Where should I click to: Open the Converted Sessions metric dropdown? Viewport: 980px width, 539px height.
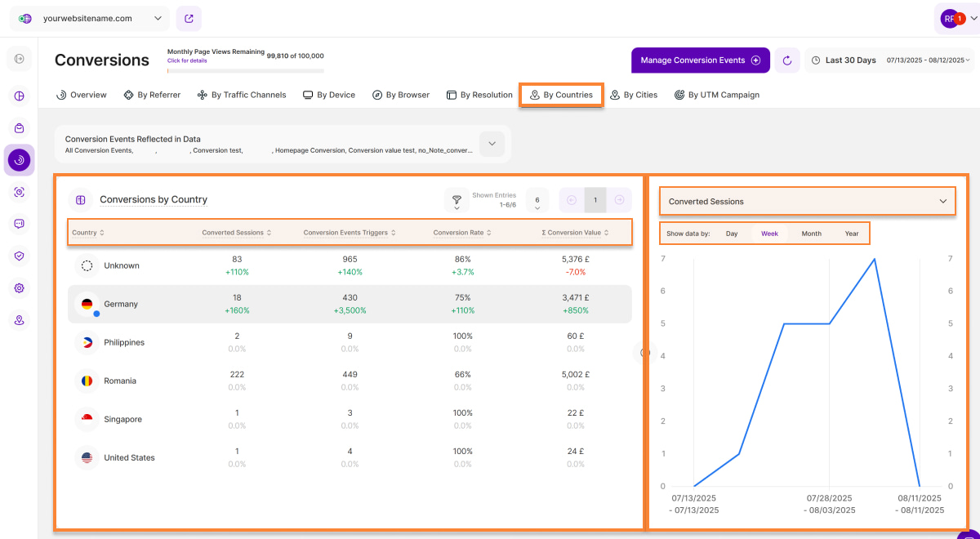click(807, 201)
